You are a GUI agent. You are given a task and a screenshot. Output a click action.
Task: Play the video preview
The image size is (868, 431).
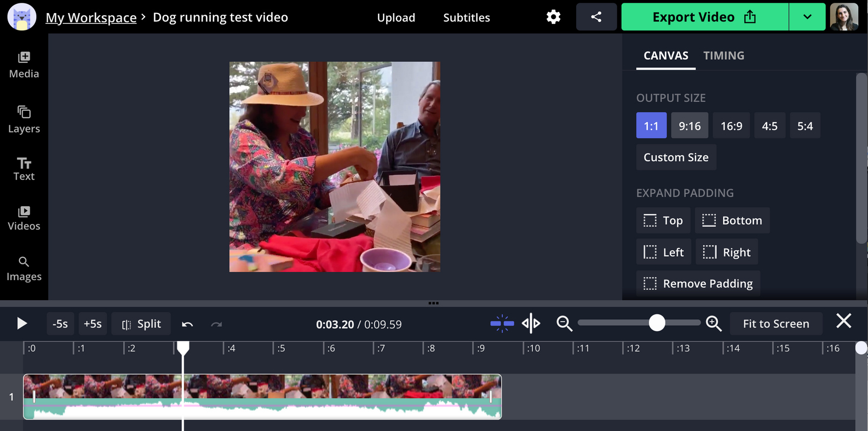click(x=22, y=324)
